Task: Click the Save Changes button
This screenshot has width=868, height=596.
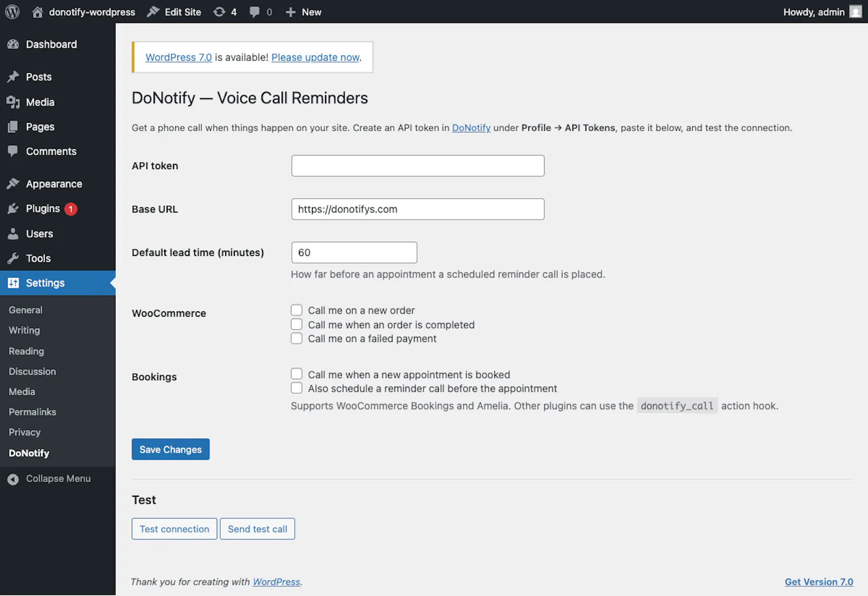Action: 170,449
